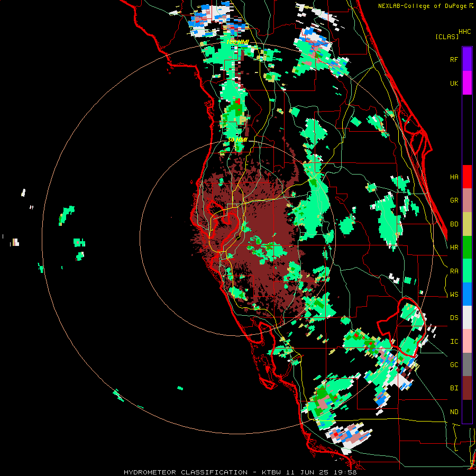Click the HHC product label
The image size is (476, 476).
[x=464, y=32]
